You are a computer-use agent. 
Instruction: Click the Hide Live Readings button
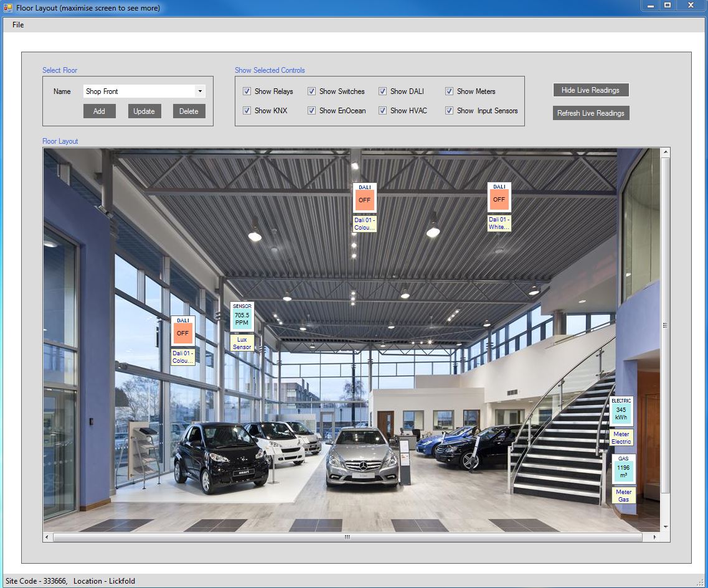pos(590,90)
